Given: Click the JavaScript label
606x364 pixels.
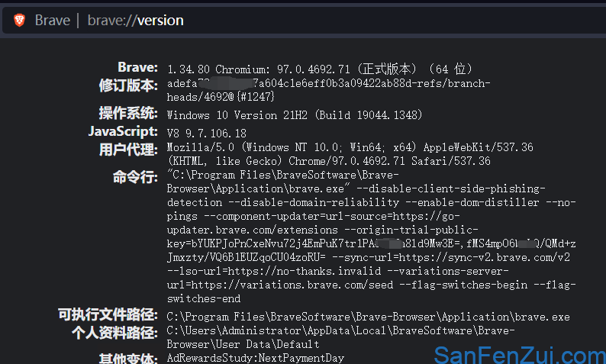Looking at the screenshot, I should (123, 131).
